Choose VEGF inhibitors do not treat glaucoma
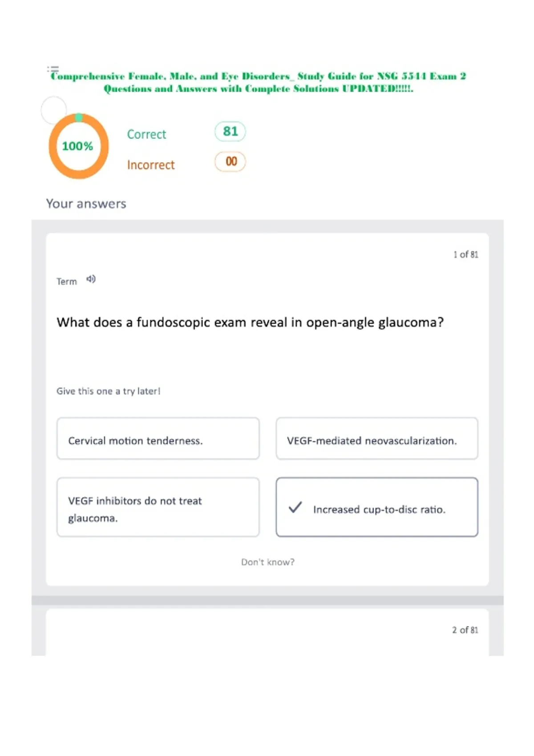Viewport: 534px width, 756px height. pos(158,507)
